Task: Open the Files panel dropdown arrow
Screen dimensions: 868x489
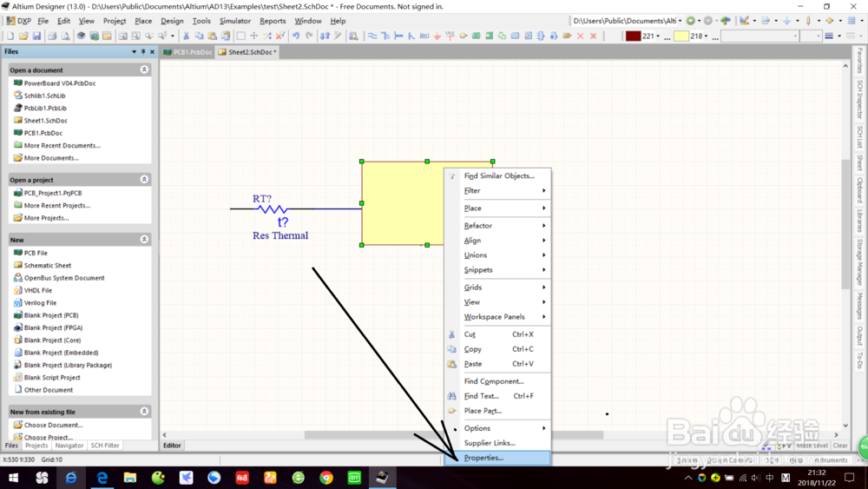Action: (x=134, y=51)
